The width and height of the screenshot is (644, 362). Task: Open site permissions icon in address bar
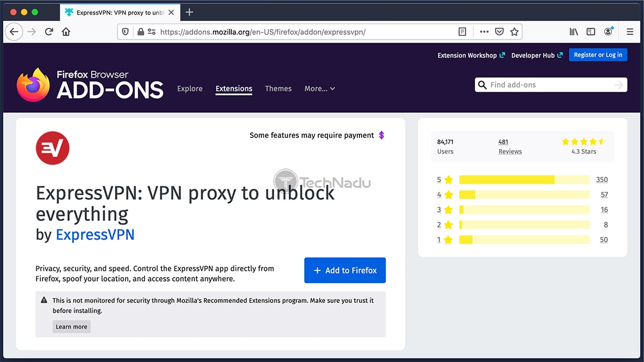151,32
